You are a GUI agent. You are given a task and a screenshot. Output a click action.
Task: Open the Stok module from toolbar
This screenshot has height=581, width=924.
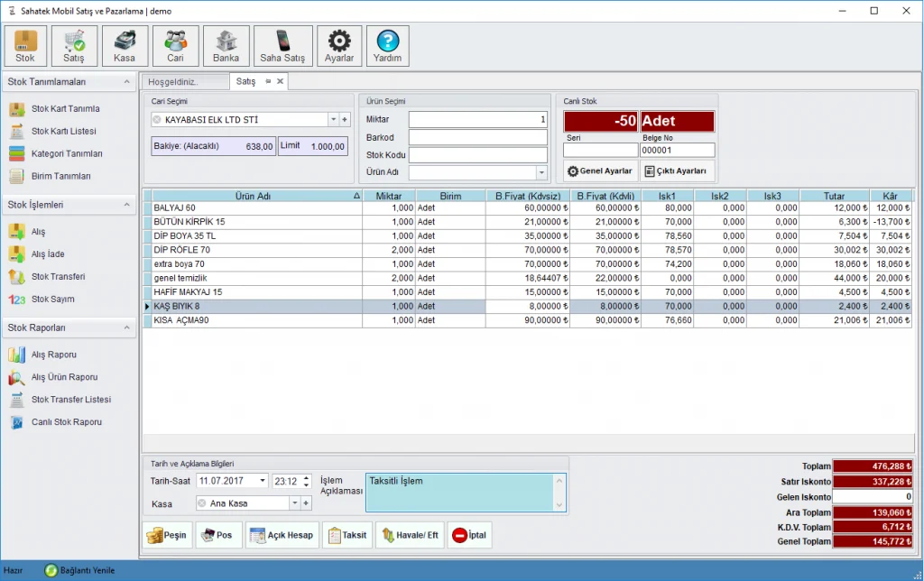click(25, 46)
